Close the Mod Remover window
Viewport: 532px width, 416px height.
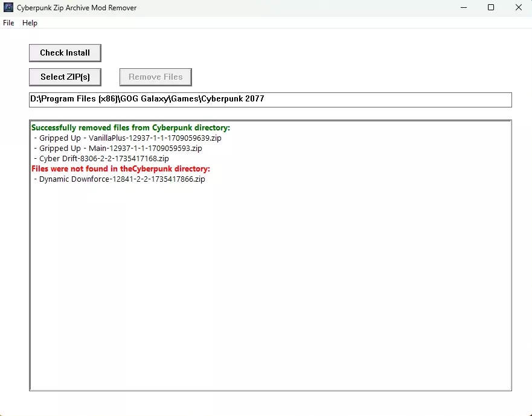coord(519,7)
